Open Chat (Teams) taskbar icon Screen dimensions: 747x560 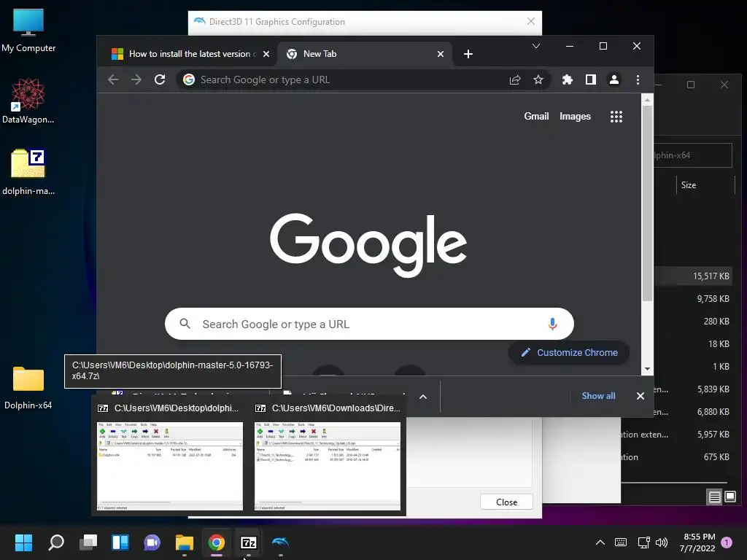point(152,542)
